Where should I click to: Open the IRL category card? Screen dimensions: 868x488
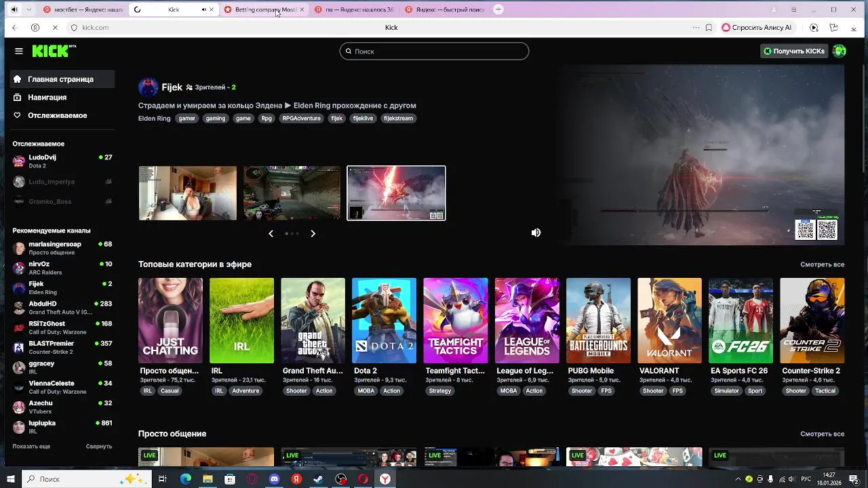click(241, 321)
